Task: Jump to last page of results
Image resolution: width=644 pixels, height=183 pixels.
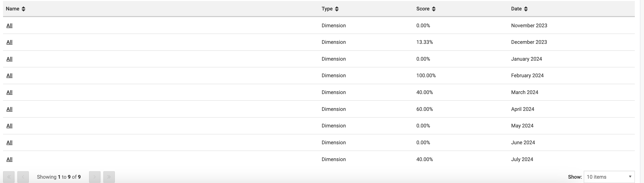Action: click(109, 177)
